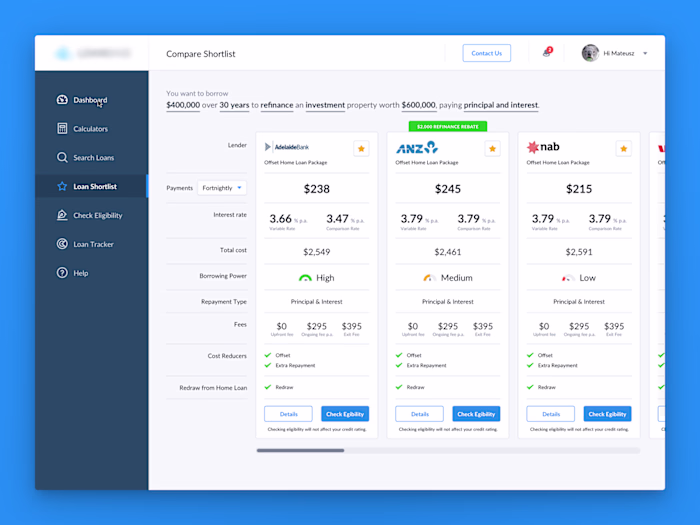Click the nab logo

coord(543,147)
